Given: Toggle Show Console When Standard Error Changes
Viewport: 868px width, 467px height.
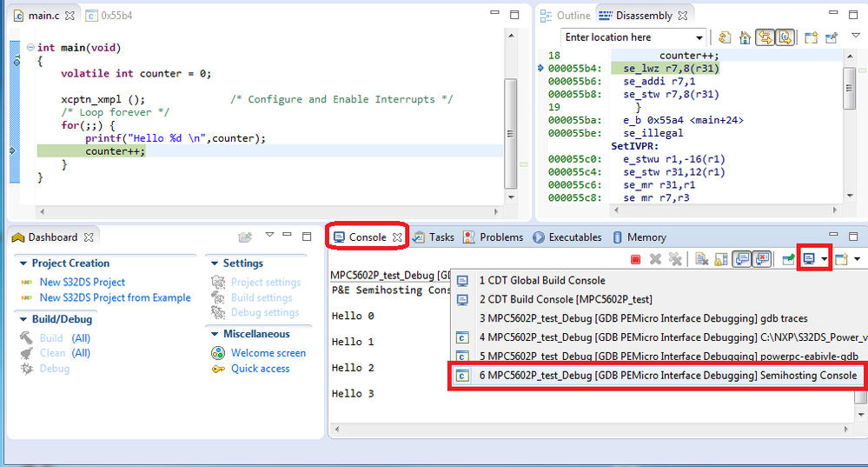Looking at the screenshot, I should pyautogui.click(x=762, y=259).
